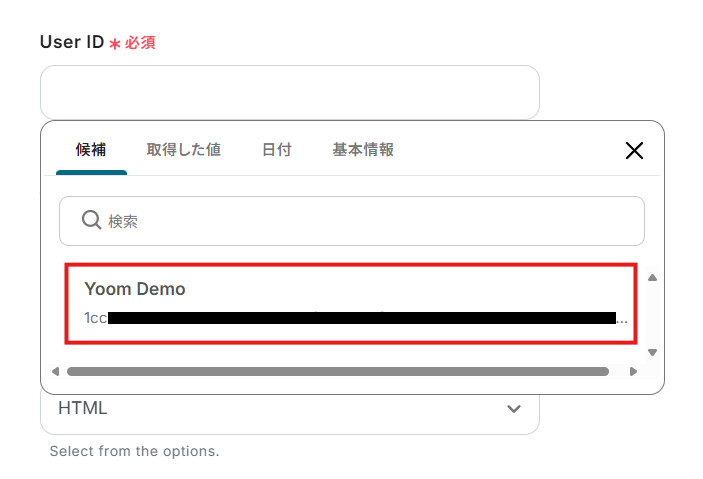703x479 pixels.
Task: Select the masked ID starting with 1cc
Action: coord(356,318)
